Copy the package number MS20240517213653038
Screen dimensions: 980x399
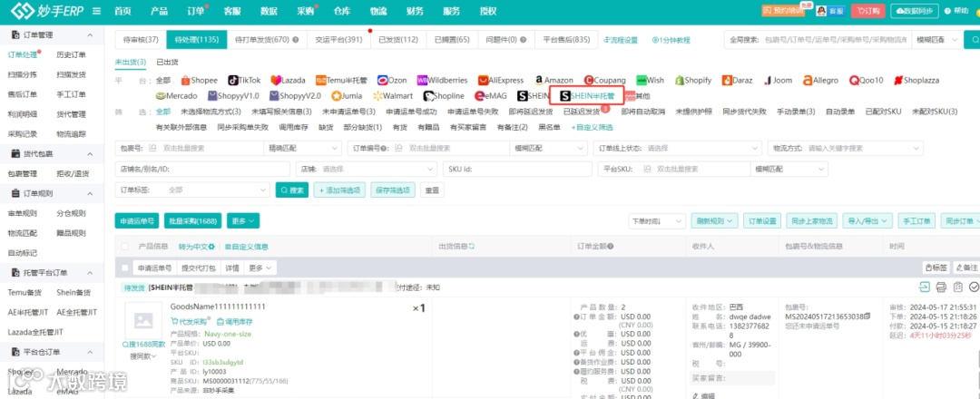coord(867,316)
